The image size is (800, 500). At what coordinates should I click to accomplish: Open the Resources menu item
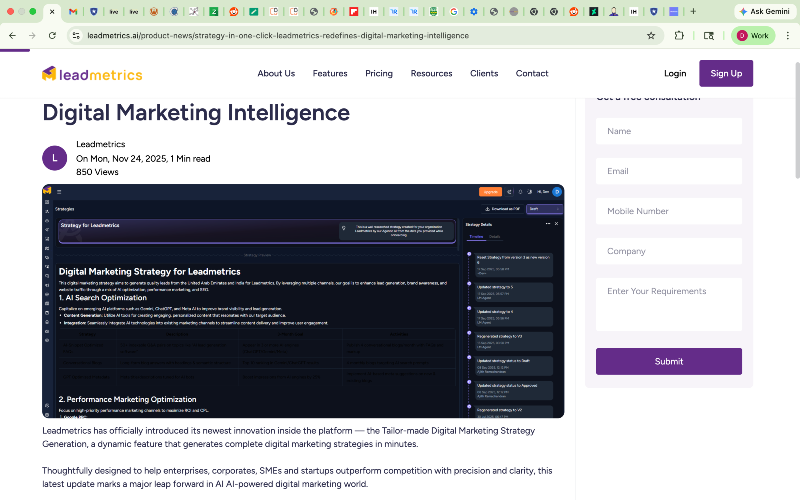(432, 73)
